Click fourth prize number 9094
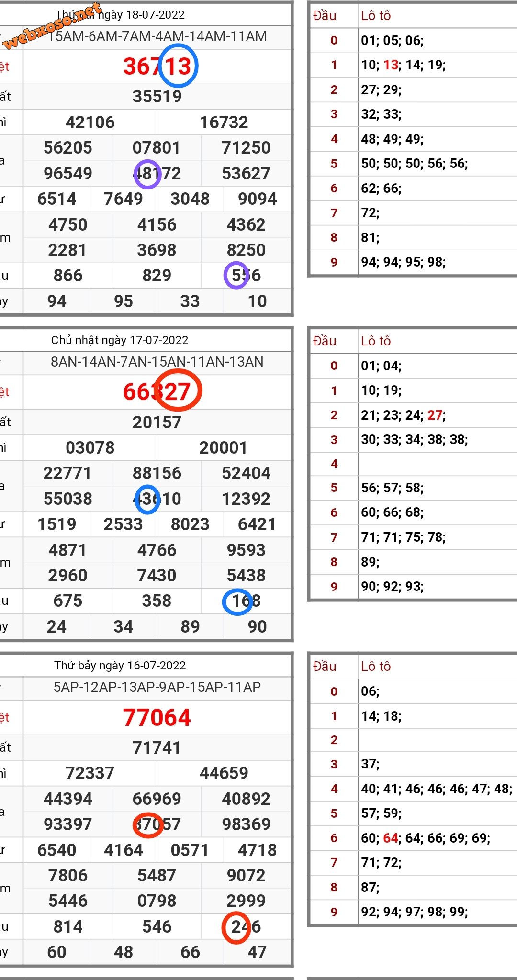517x980 pixels. [x=258, y=199]
